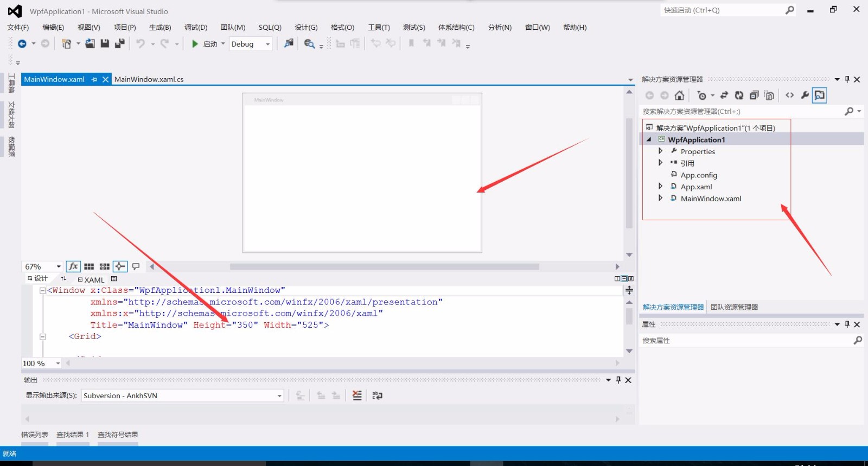This screenshot has width=868, height=466.
Task: Click the Collapse All icon in Solution Explorer
Action: [x=754, y=95]
